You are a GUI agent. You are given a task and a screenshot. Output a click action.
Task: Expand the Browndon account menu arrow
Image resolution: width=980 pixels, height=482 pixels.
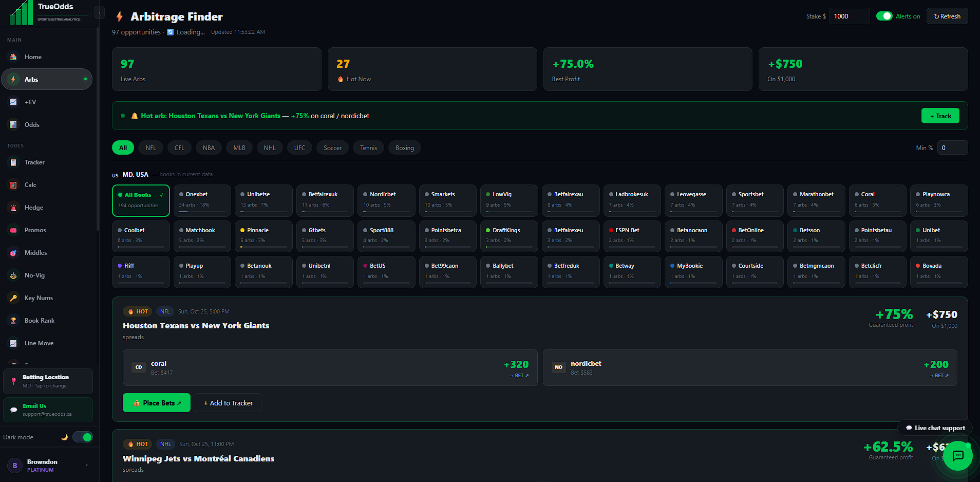87,466
